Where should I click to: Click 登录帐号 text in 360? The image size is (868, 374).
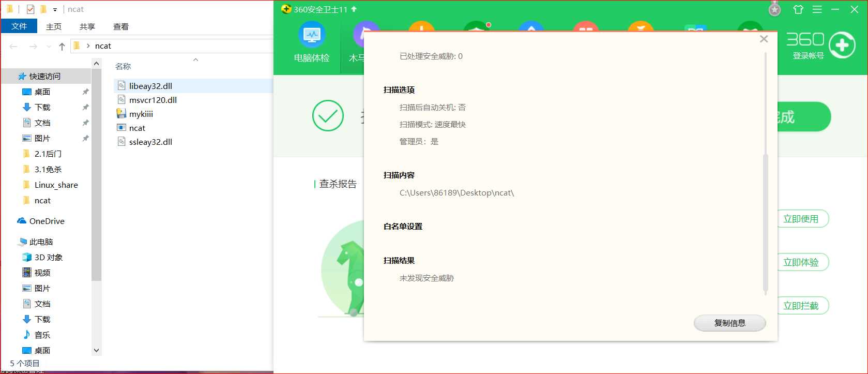[808, 56]
